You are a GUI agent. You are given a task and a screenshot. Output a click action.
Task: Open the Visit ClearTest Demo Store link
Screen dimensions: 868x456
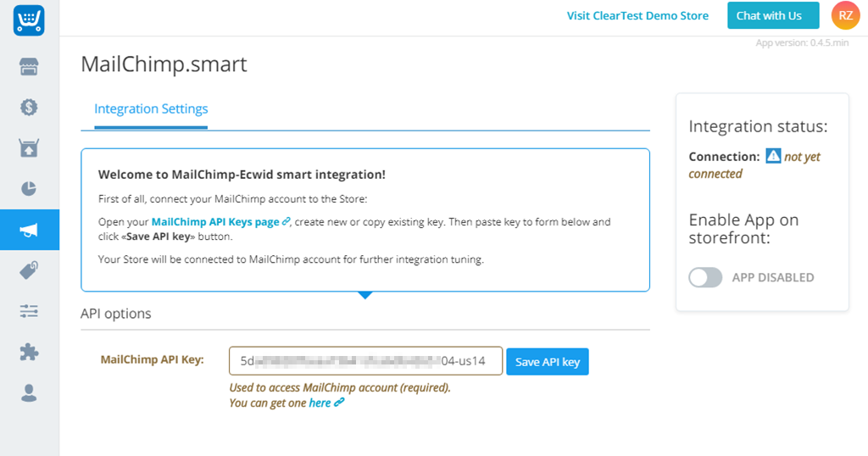tap(637, 15)
